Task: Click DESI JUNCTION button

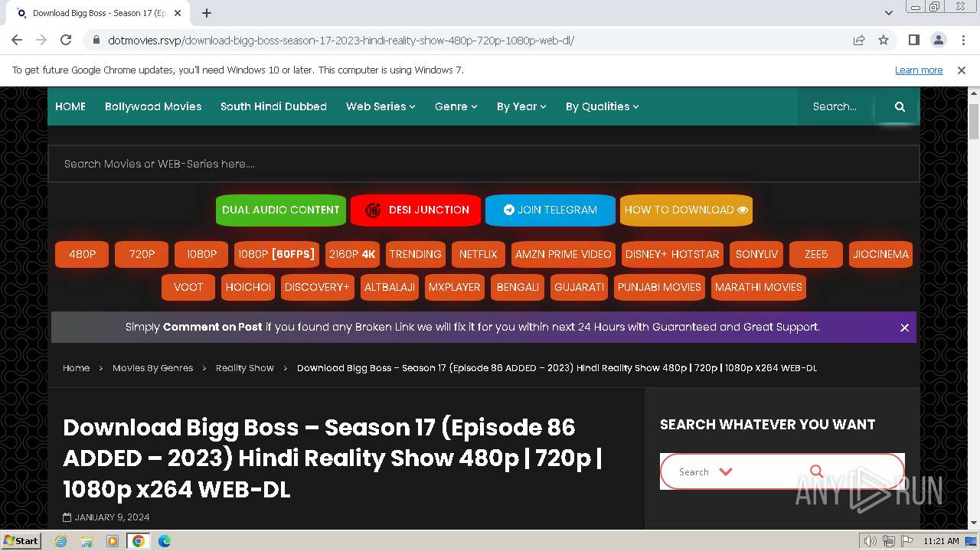Action: [x=416, y=210]
